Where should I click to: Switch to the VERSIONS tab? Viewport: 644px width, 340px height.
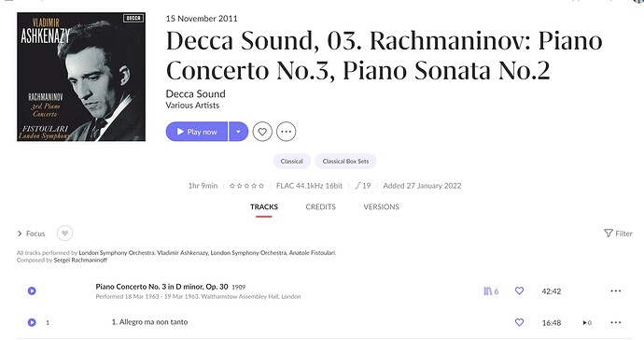point(381,206)
